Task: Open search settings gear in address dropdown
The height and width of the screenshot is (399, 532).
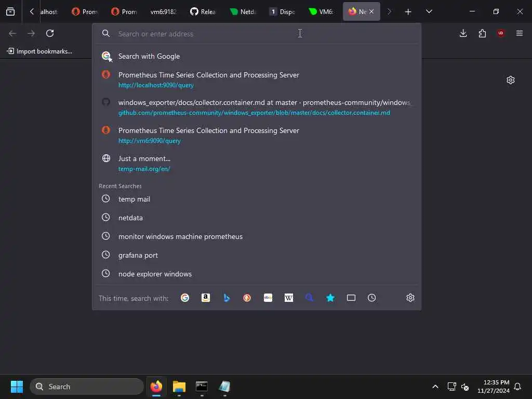Action: [410, 298]
